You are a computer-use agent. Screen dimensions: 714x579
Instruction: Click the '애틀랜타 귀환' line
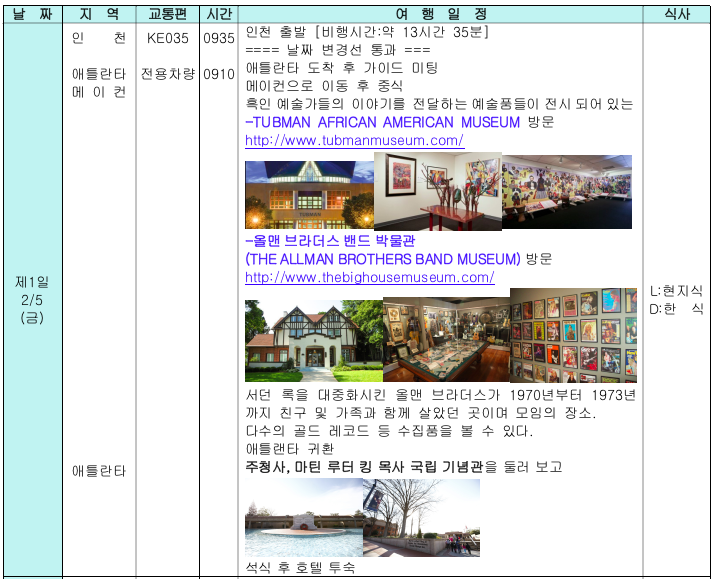point(290,449)
